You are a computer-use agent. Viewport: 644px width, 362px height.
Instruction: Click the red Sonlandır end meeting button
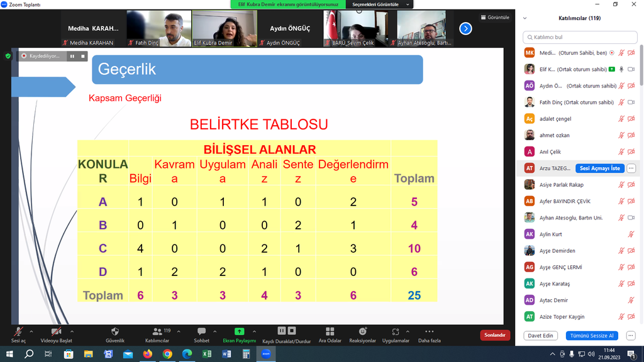[495, 335]
